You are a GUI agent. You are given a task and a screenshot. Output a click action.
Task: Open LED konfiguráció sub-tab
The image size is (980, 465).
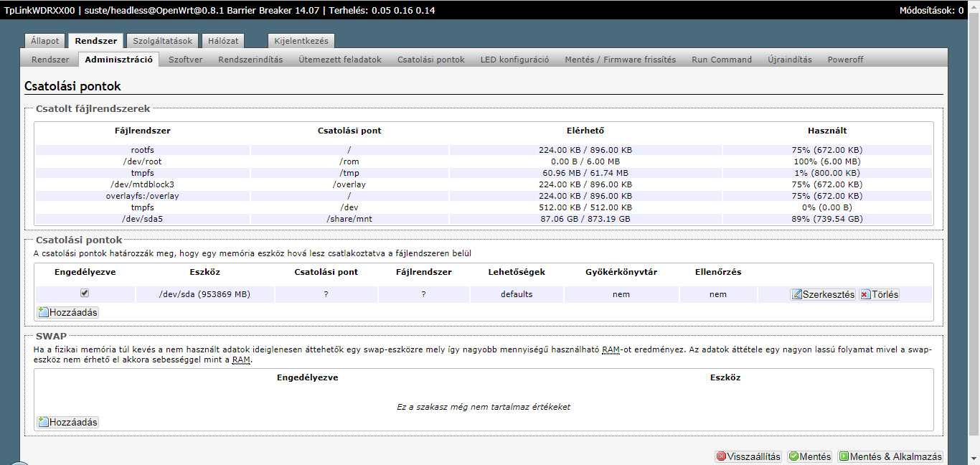[514, 60]
